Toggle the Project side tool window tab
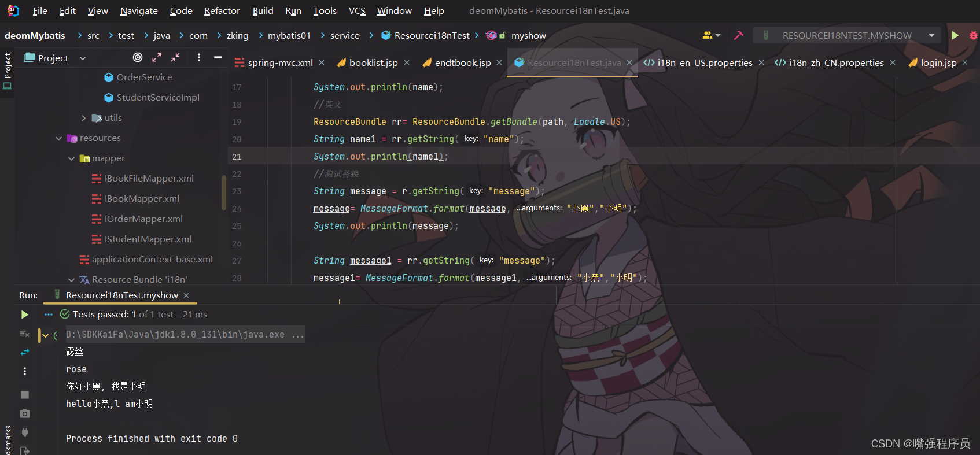 7,71
